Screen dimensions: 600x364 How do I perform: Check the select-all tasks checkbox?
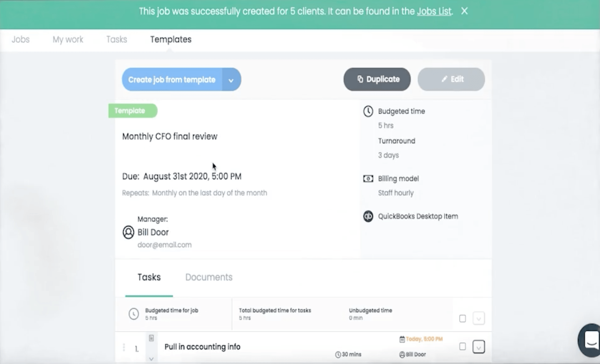(x=462, y=318)
